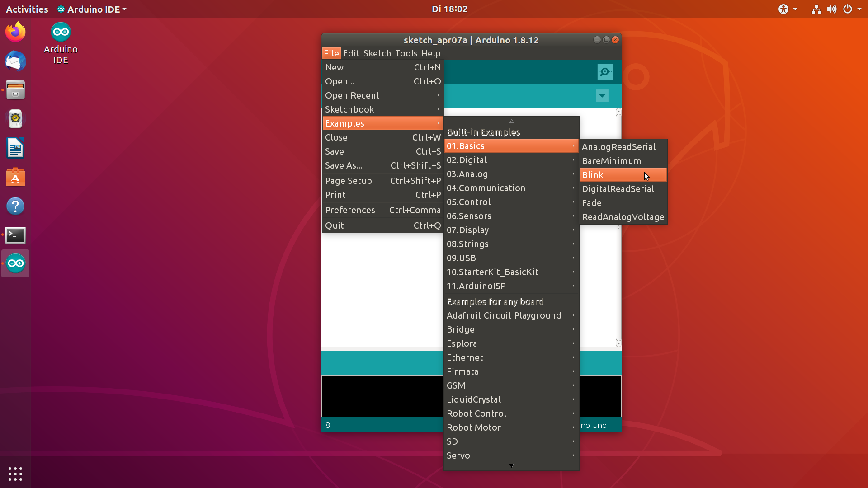The height and width of the screenshot is (488, 868).
Task: Open Ubuntu Software from the dock
Action: [15, 177]
